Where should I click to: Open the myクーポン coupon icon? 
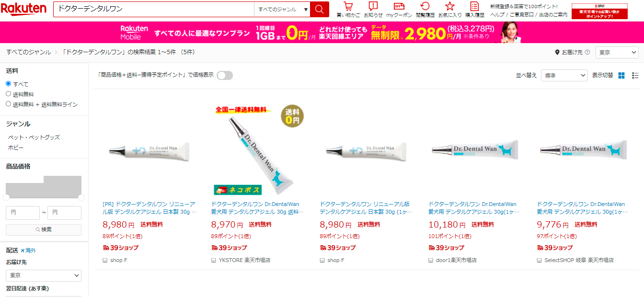tap(399, 7)
